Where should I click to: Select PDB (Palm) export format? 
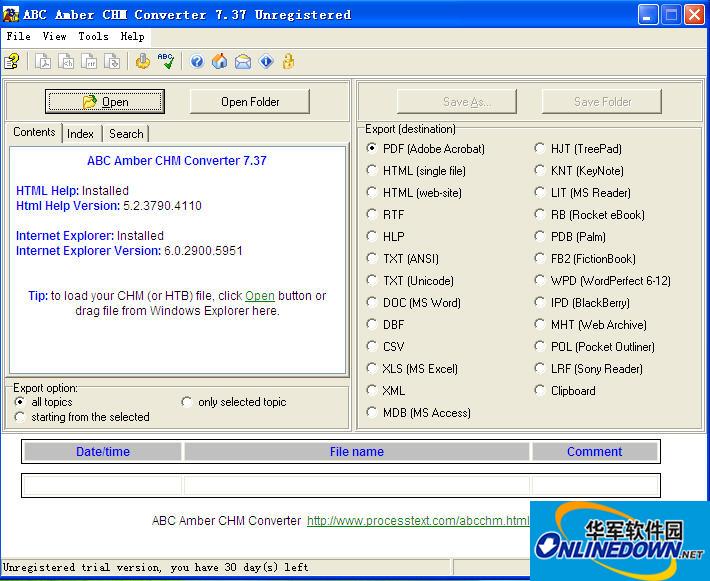[x=570, y=237]
